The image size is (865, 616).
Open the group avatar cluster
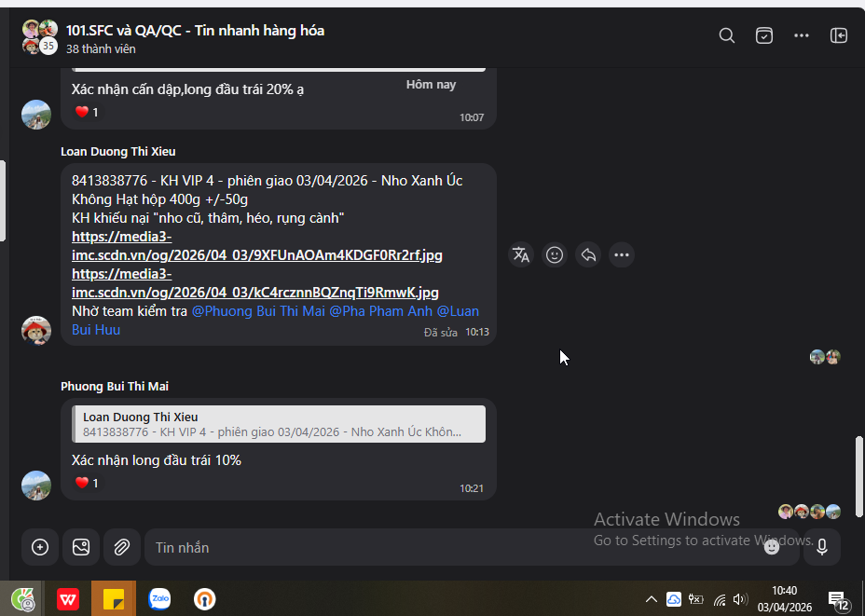(40, 37)
